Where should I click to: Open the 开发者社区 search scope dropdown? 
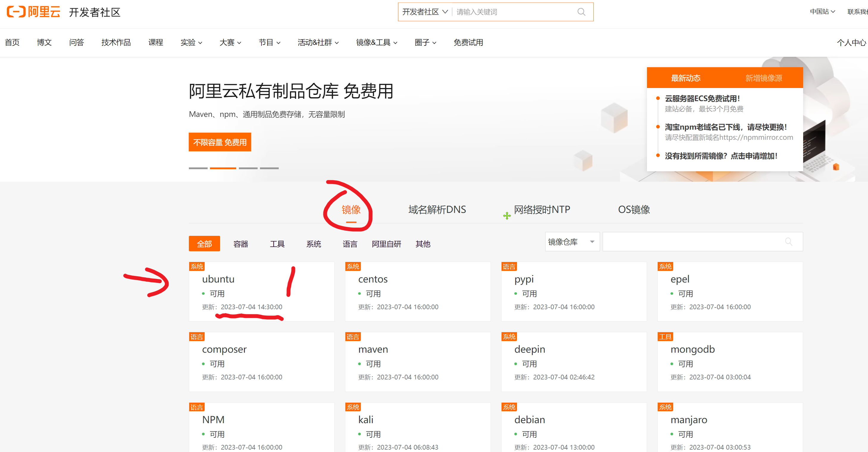pyautogui.click(x=425, y=12)
